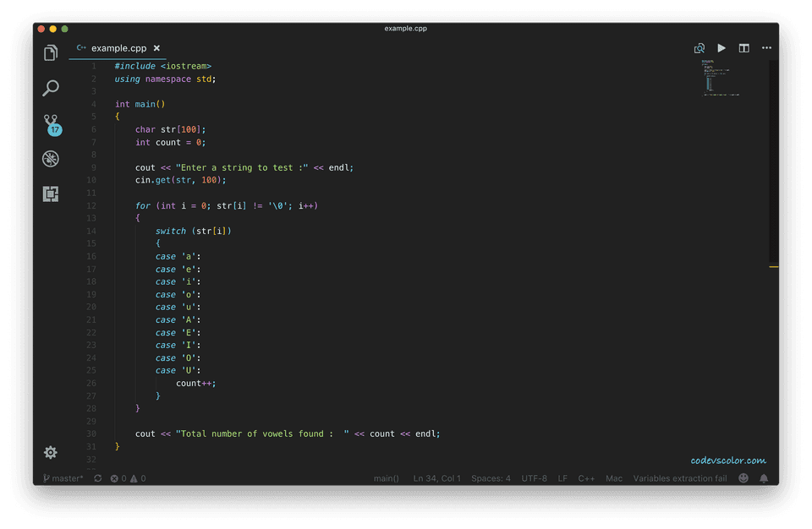Split the editor using the split icon
The height and width of the screenshot is (529, 812).
tap(743, 48)
